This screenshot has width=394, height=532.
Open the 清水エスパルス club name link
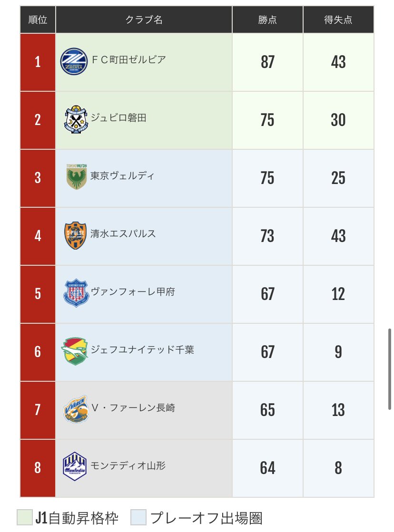coord(123,233)
